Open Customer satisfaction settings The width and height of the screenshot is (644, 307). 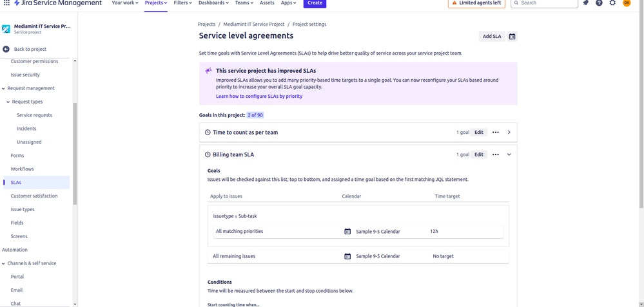pyautogui.click(x=34, y=196)
